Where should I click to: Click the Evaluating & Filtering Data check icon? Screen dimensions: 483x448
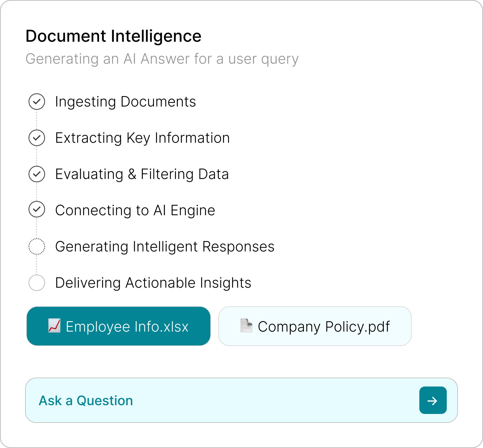point(37,174)
